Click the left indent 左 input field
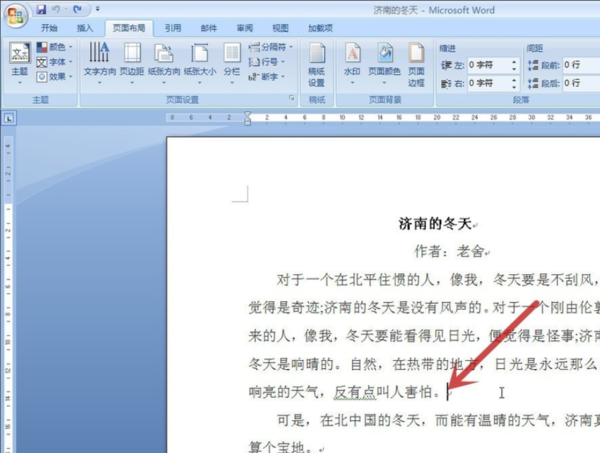 point(489,65)
